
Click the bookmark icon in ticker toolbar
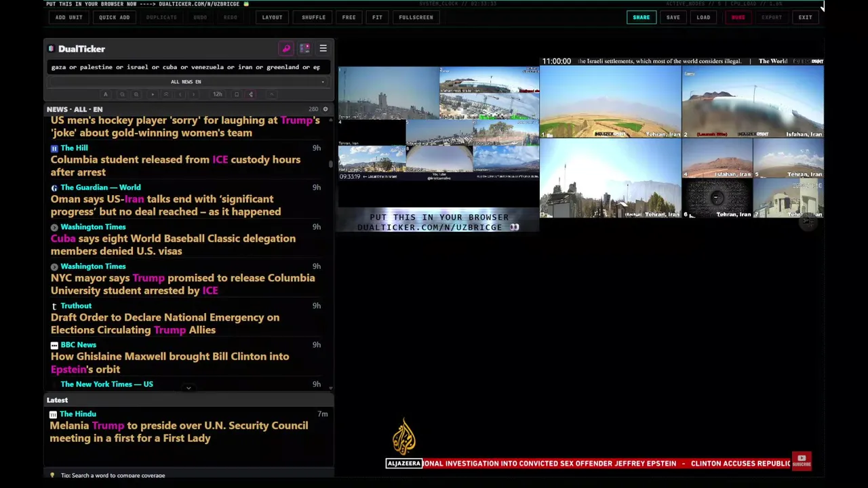click(x=237, y=94)
